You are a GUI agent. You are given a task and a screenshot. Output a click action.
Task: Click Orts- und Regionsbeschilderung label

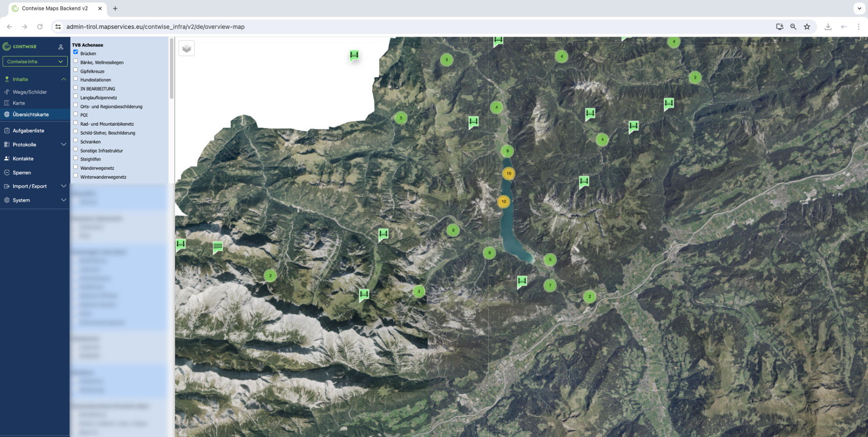111,107
